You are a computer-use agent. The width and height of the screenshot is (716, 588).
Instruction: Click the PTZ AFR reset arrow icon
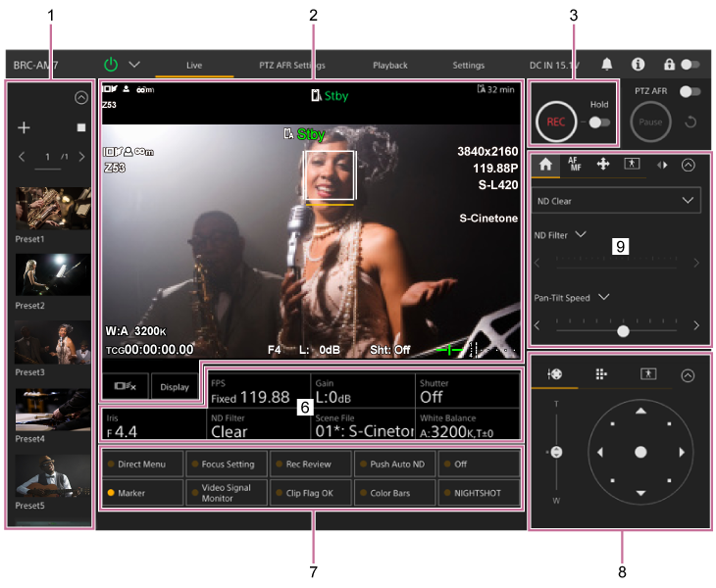[690, 122]
